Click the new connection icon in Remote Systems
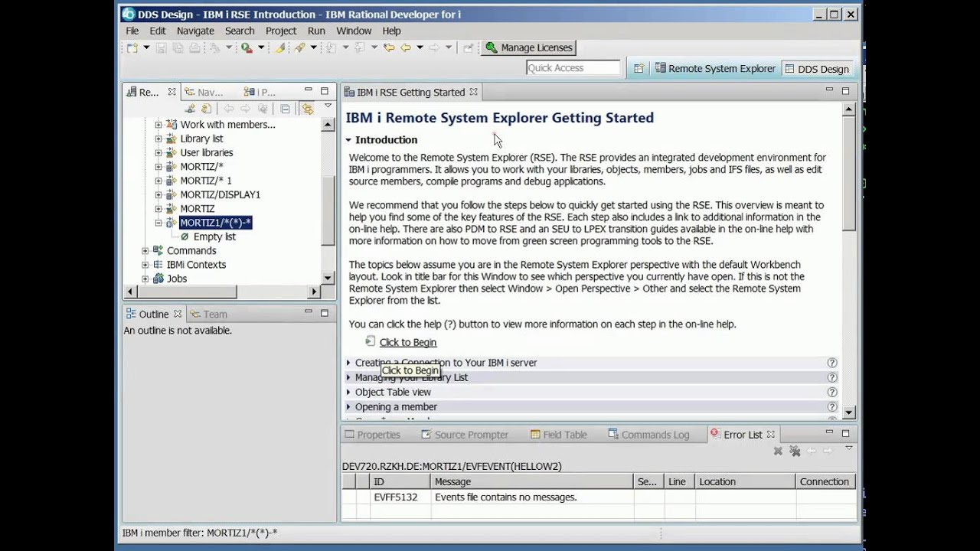 coord(190,109)
